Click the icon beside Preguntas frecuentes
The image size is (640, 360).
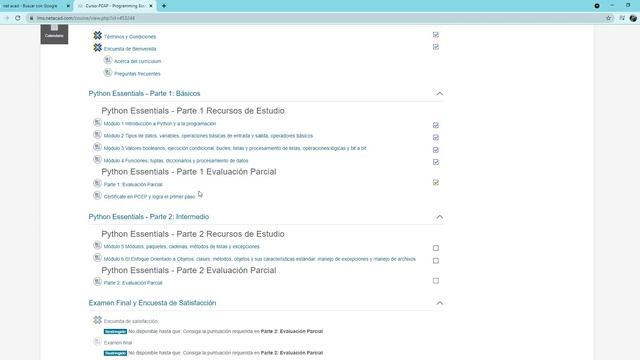pyautogui.click(x=107, y=73)
